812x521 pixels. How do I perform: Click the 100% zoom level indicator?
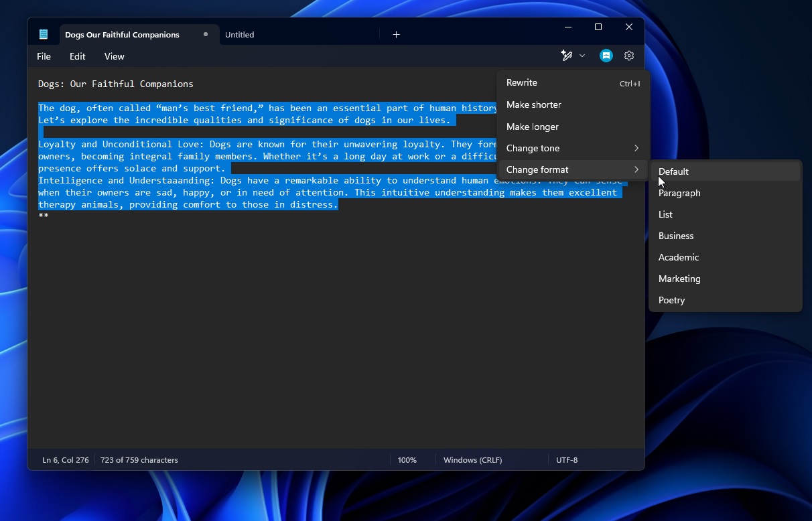coord(407,460)
